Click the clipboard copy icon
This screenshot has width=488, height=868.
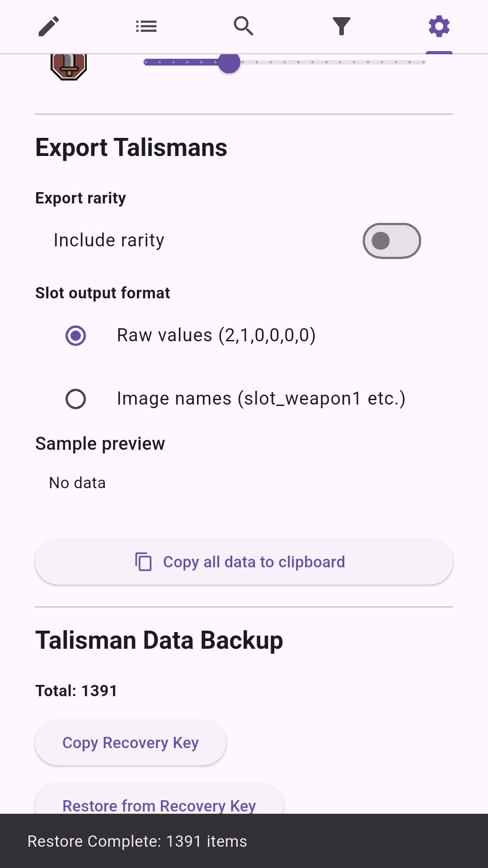pos(143,562)
